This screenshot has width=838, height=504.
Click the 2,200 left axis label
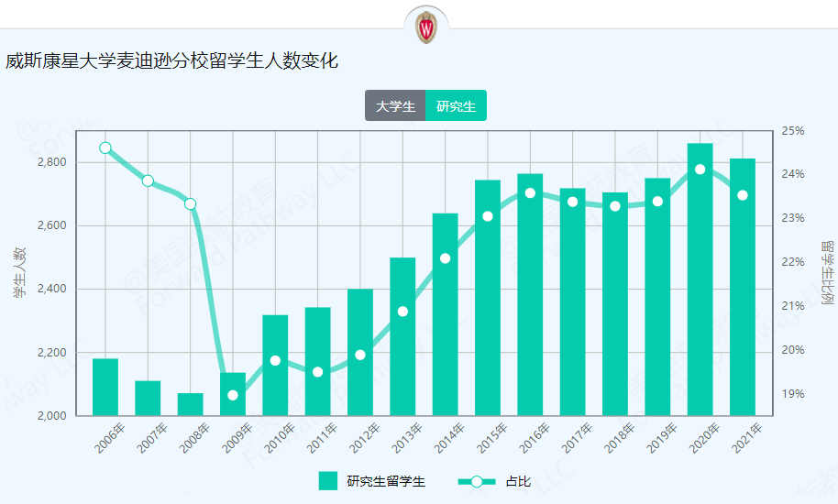click(52, 353)
